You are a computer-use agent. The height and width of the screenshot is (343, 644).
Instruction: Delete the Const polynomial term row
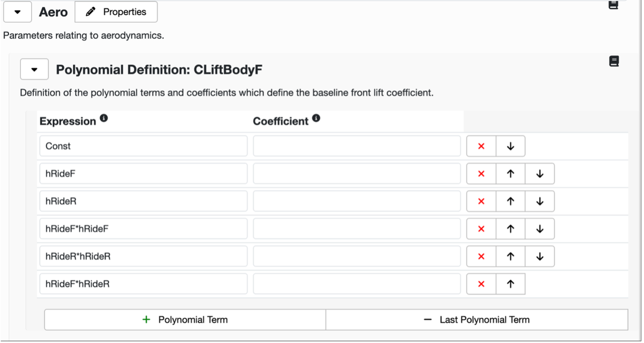point(481,146)
